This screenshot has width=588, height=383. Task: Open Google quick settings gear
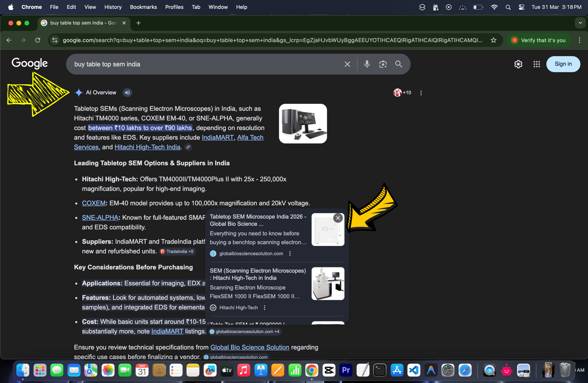[518, 64]
